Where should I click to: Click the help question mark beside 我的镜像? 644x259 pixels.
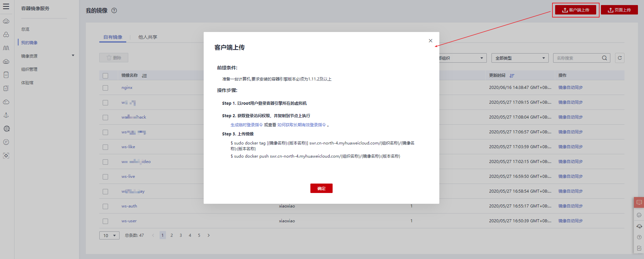tap(114, 10)
